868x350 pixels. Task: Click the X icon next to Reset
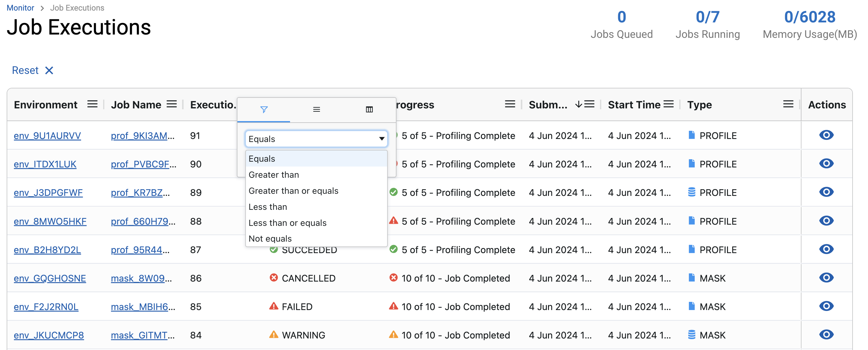tap(49, 70)
